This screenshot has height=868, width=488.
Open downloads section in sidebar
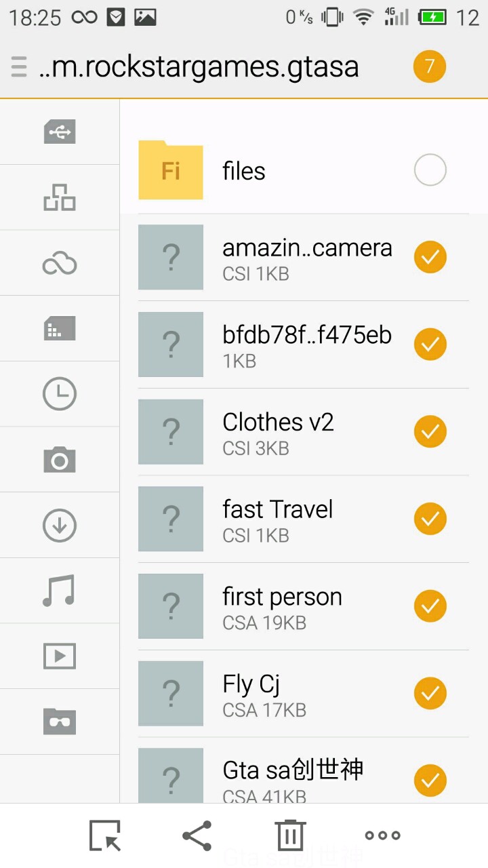(60, 526)
